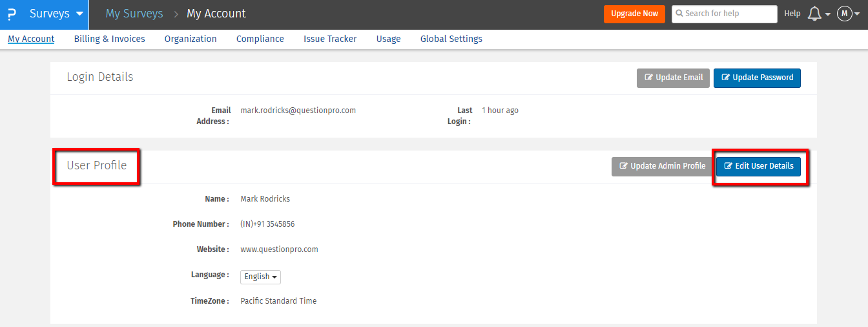The image size is (868, 327).
Task: Expand the dropdown arrow beside the user avatar
Action: pyautogui.click(x=857, y=14)
